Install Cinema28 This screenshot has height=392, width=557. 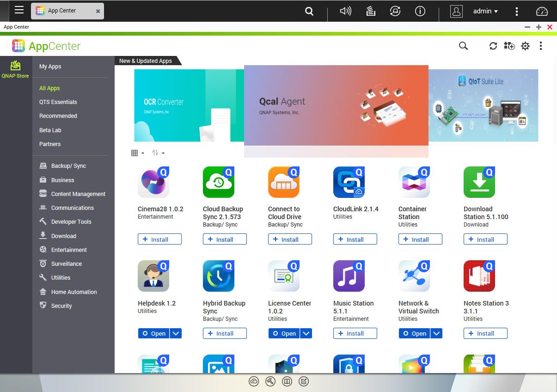click(159, 239)
